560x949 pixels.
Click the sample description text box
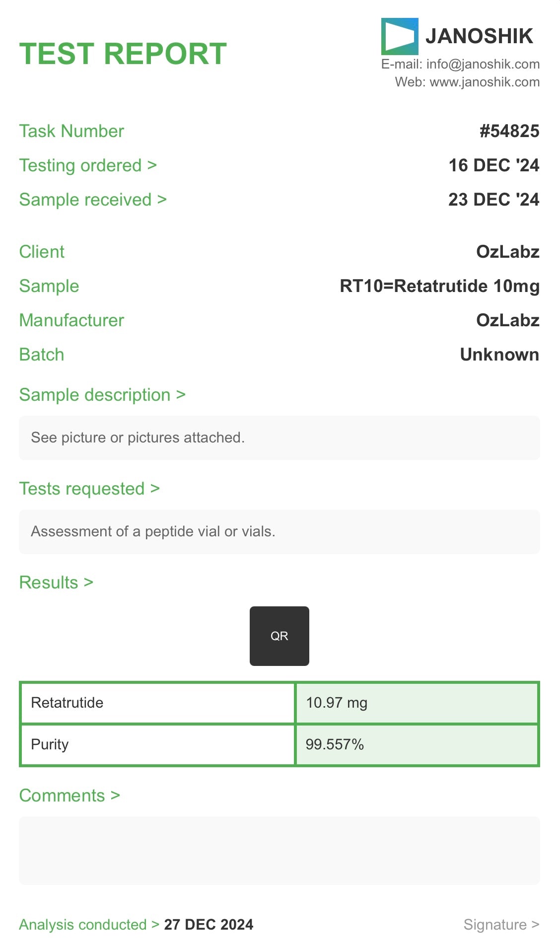pos(279,438)
